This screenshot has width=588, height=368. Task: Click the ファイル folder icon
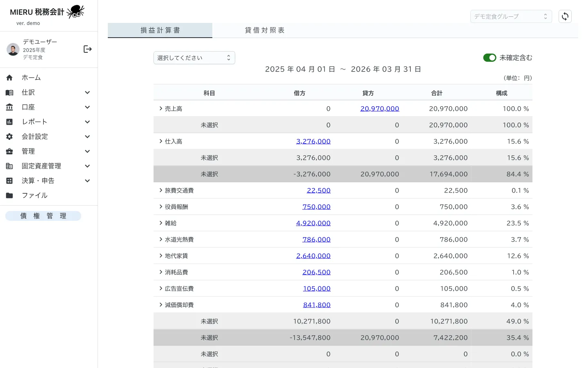click(9, 195)
